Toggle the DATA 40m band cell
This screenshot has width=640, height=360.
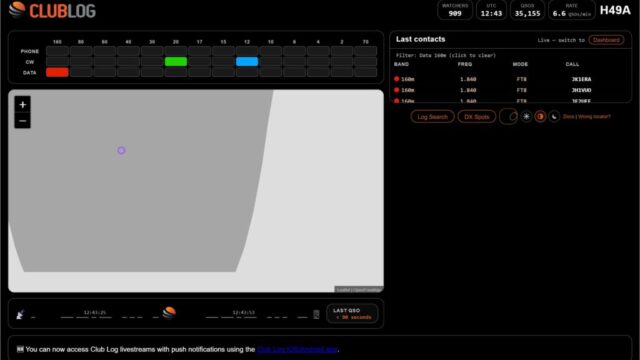128,72
